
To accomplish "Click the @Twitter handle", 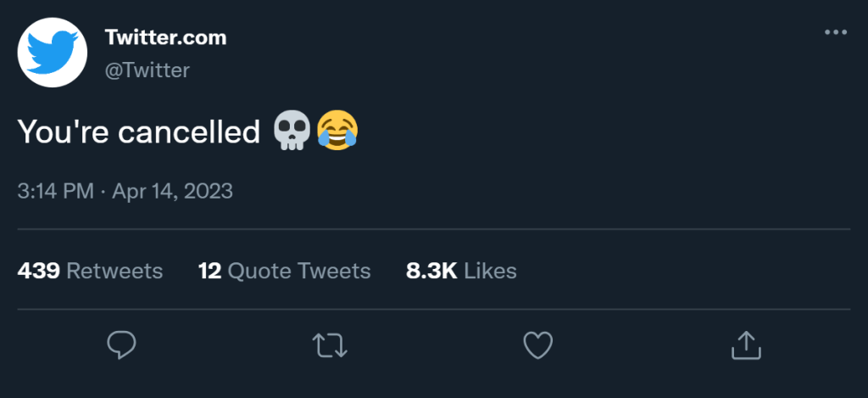I will tap(147, 70).
